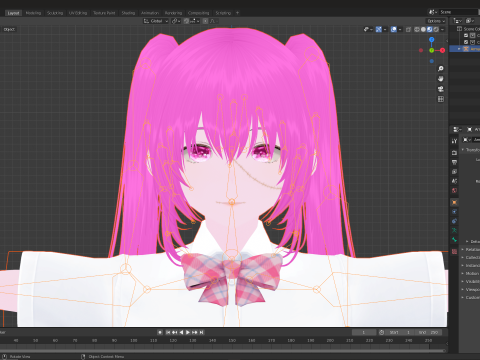Open the Output properties tab
Screen dimensions: 480x360
coord(454,162)
